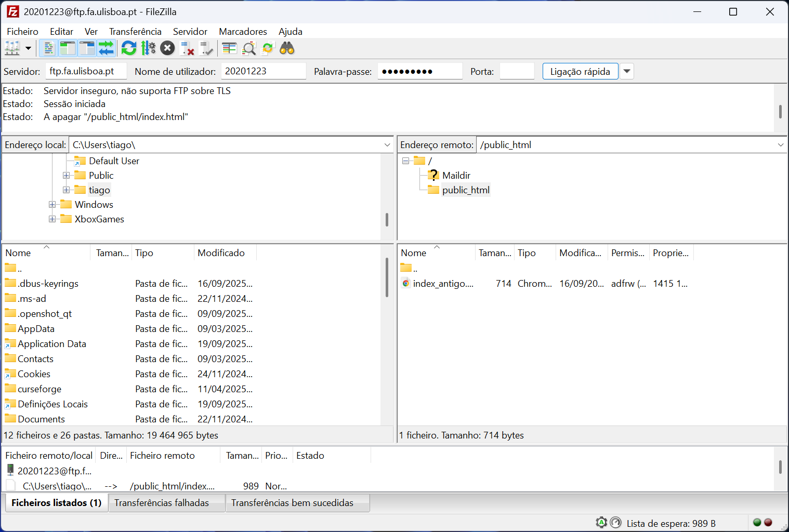Toggle the transfer queue display
The height and width of the screenshot is (532, 789).
point(106,48)
